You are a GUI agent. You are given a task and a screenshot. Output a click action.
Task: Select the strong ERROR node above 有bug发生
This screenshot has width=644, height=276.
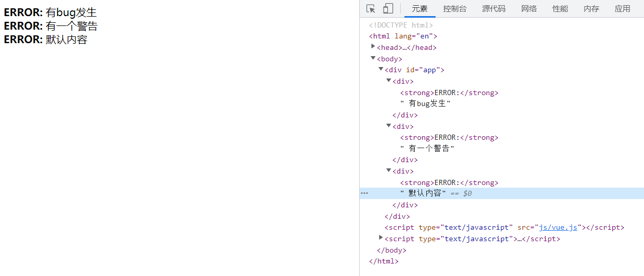point(449,93)
